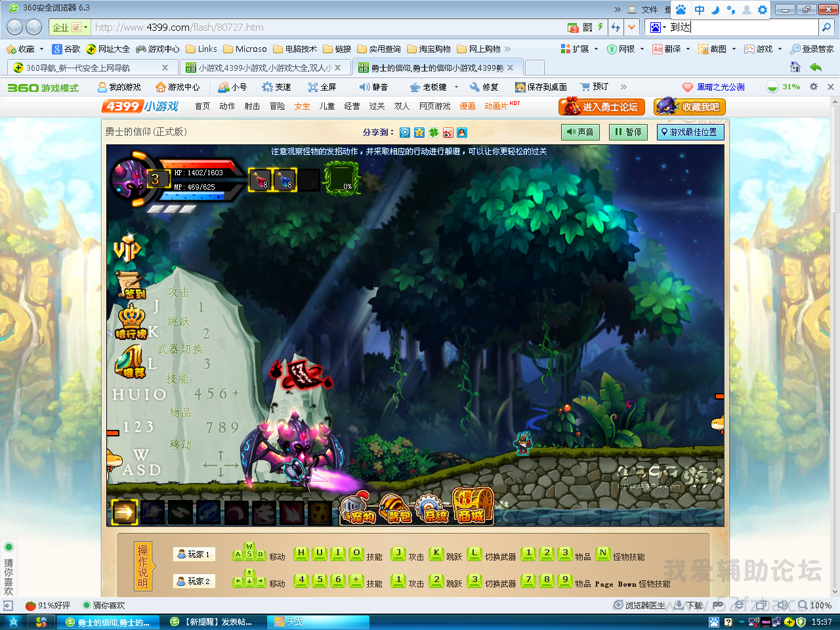
Task: Open the 背包 backpack icon
Action: [x=395, y=509]
